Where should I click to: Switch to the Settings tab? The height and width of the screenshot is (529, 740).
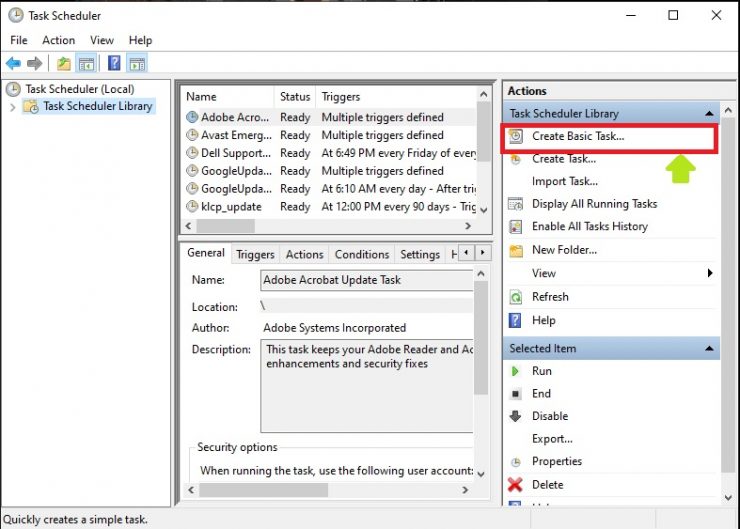pyautogui.click(x=420, y=255)
